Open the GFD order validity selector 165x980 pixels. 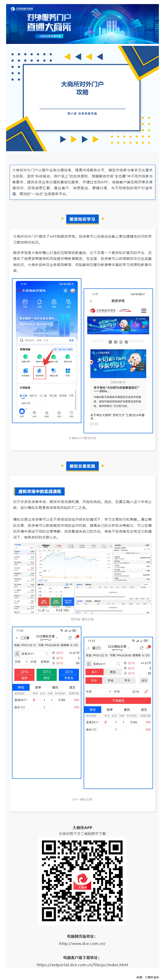(x=144, y=680)
